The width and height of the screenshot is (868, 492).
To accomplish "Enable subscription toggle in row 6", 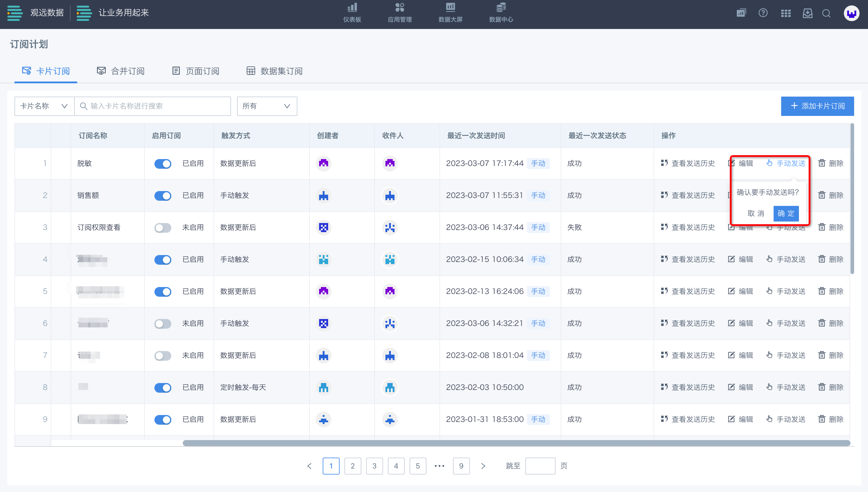I will click(163, 324).
